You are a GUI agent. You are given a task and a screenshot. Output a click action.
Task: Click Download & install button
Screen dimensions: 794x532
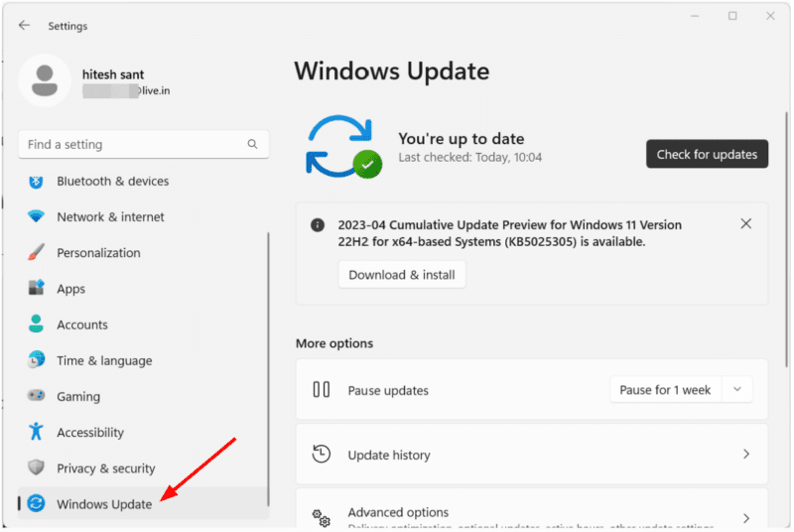click(x=402, y=275)
